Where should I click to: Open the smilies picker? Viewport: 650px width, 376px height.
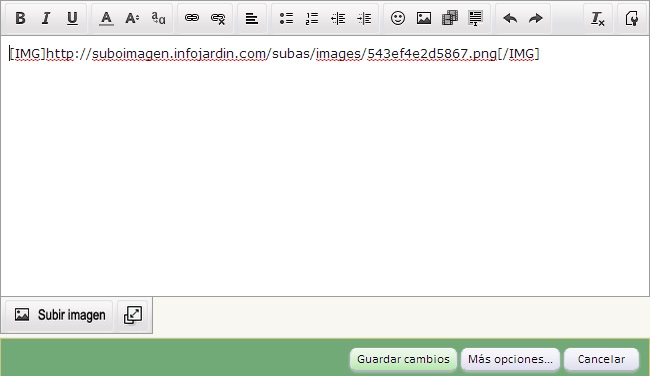(x=398, y=18)
